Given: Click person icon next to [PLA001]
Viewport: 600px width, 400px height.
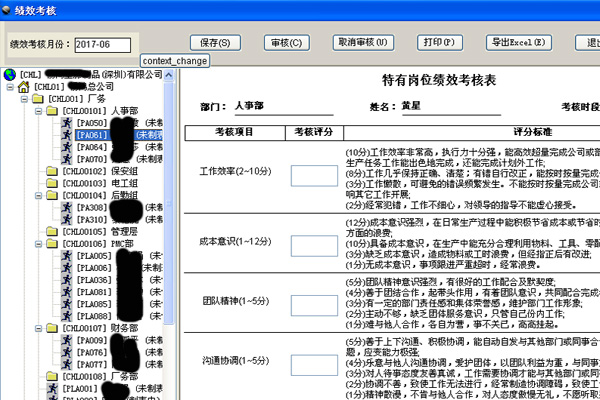Looking at the screenshot, I should 52,388.
